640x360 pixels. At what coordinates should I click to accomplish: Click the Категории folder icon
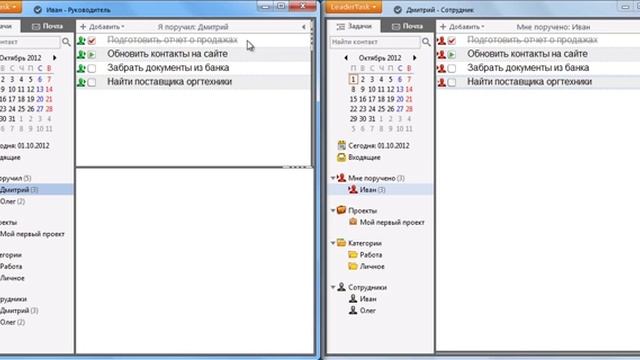click(342, 243)
